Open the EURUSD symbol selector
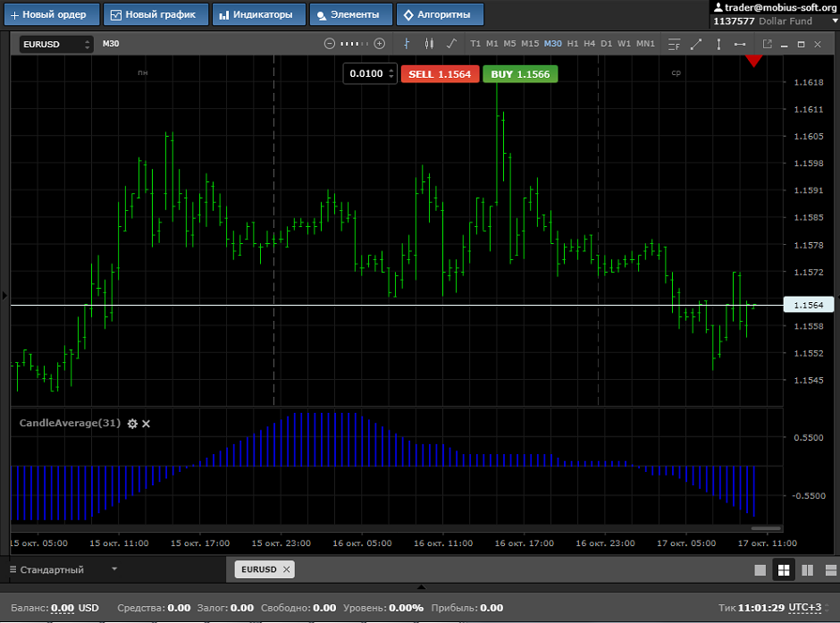Image resolution: width=840 pixels, height=623 pixels. click(x=56, y=44)
